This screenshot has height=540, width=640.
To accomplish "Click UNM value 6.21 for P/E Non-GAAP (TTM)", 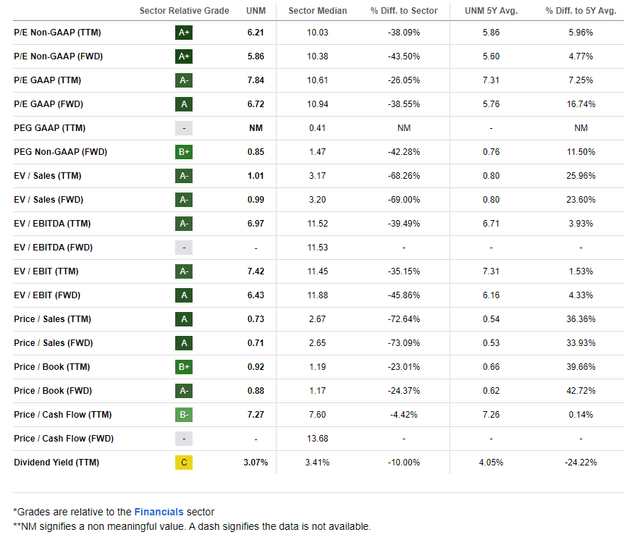I will tap(256, 33).
